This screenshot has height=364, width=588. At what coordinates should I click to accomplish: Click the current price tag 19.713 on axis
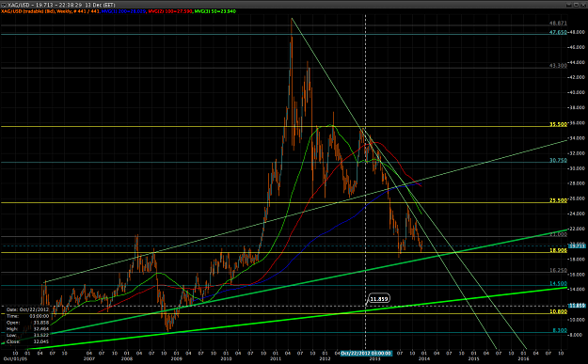(578, 245)
